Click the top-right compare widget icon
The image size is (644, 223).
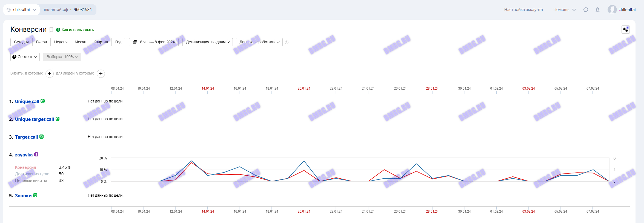coord(625,30)
